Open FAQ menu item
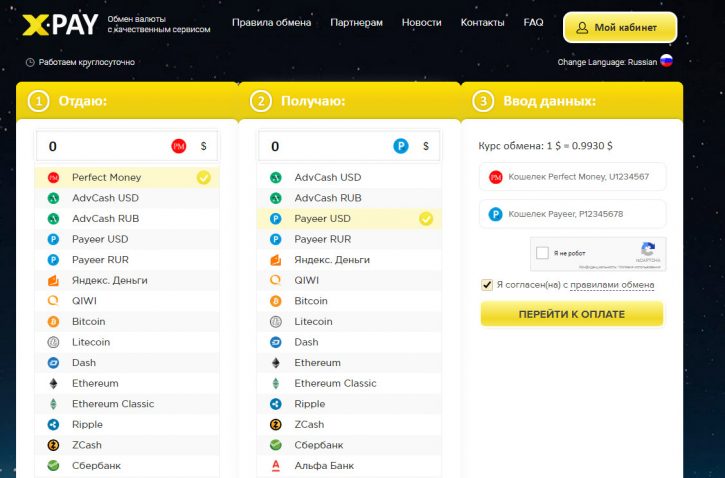This screenshot has height=478, width=725. pyautogui.click(x=534, y=22)
